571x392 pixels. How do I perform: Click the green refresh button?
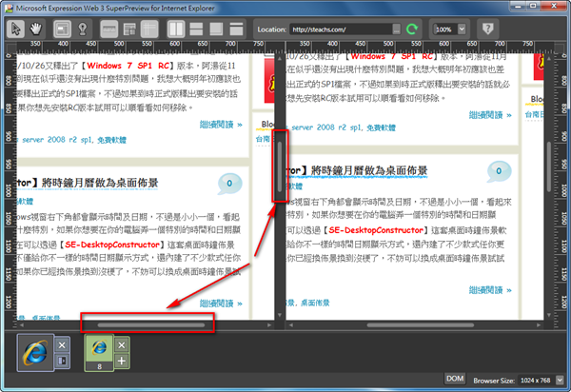[412, 29]
